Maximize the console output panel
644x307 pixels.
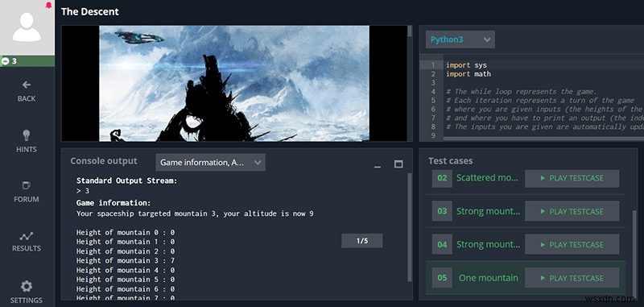coord(398,164)
